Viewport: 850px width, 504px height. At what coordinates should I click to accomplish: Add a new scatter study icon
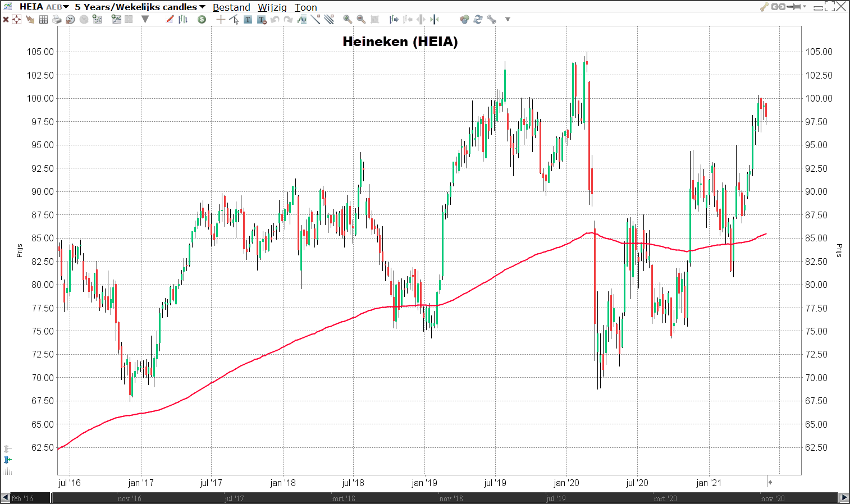click(97, 20)
